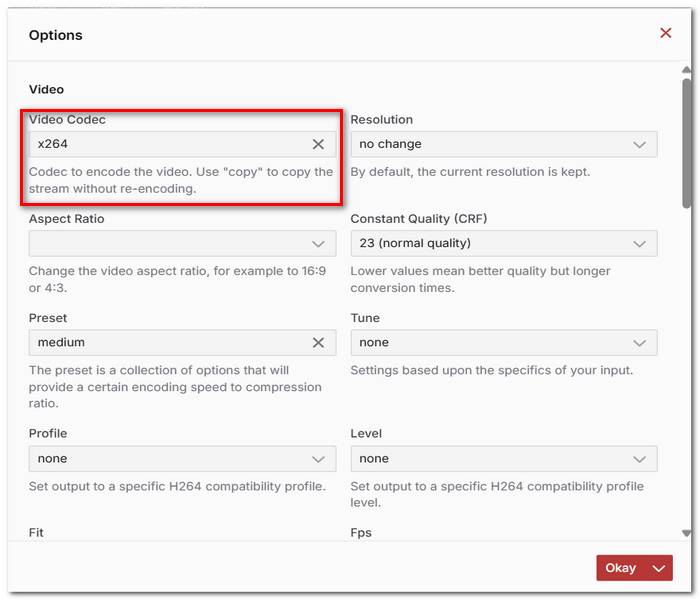Open the Tune dropdown
The image size is (700, 600).
[x=504, y=342]
